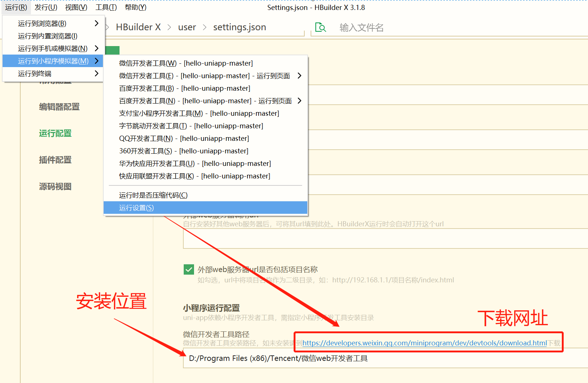Viewport: 588px width, 383px height.
Task: Open the 工具(T) menu
Action: click(x=106, y=7)
